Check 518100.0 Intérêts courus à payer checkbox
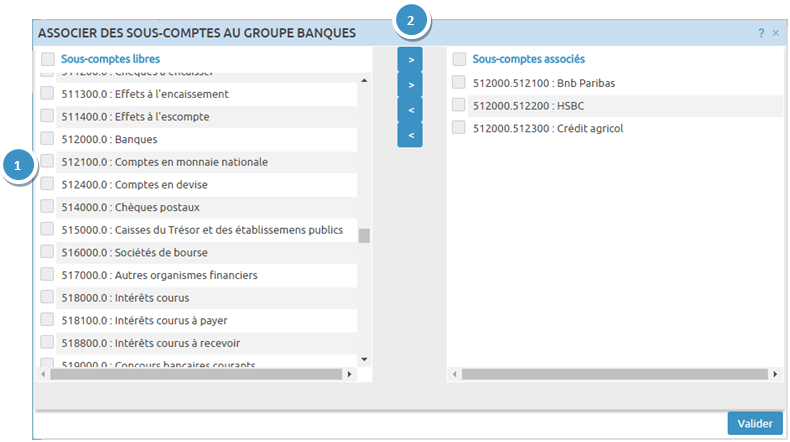 click(47, 320)
